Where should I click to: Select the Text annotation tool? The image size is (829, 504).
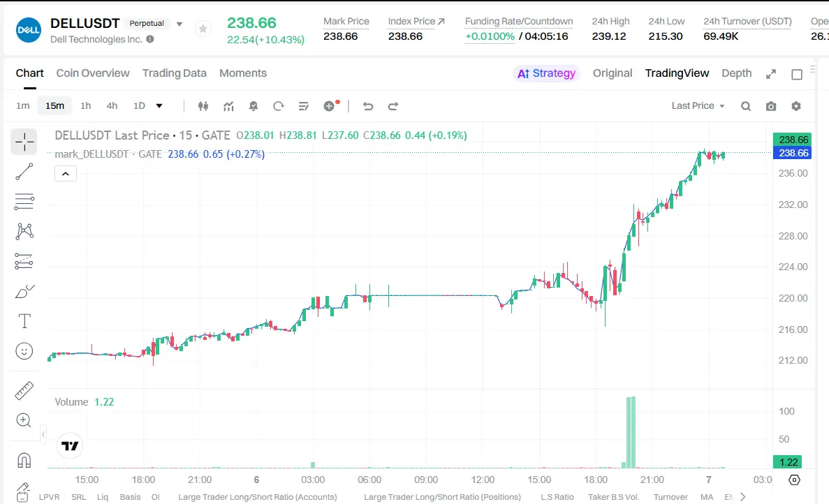click(24, 320)
